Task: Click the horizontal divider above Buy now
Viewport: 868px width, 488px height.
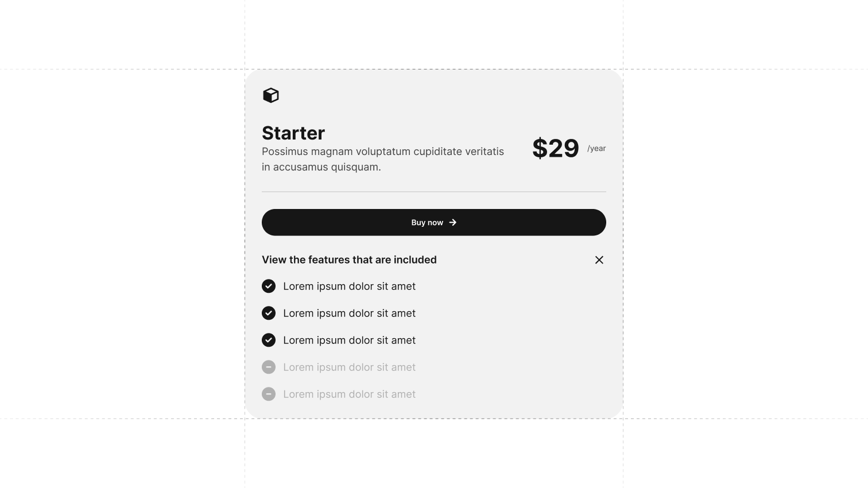Action: (x=434, y=192)
